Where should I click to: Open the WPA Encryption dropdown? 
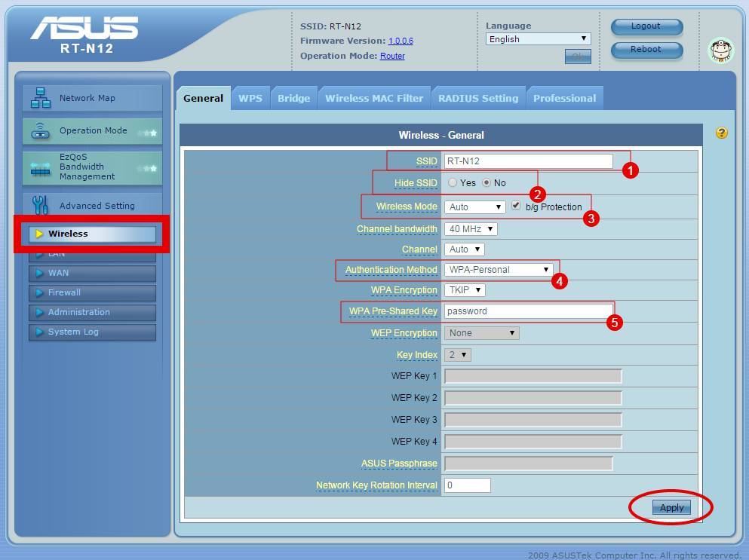[464, 290]
